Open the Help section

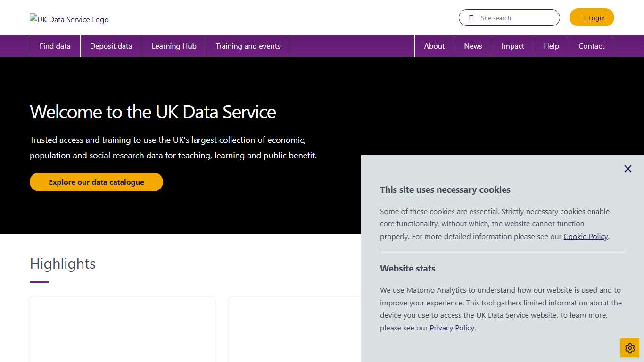551,46
